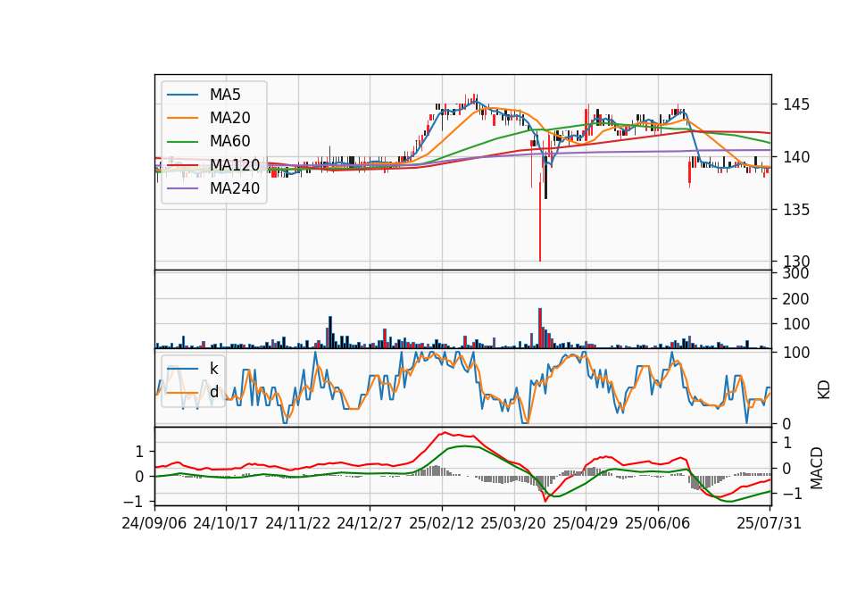Click the 145 price axis tick
This screenshot has width=857, height=616.
tap(796, 104)
